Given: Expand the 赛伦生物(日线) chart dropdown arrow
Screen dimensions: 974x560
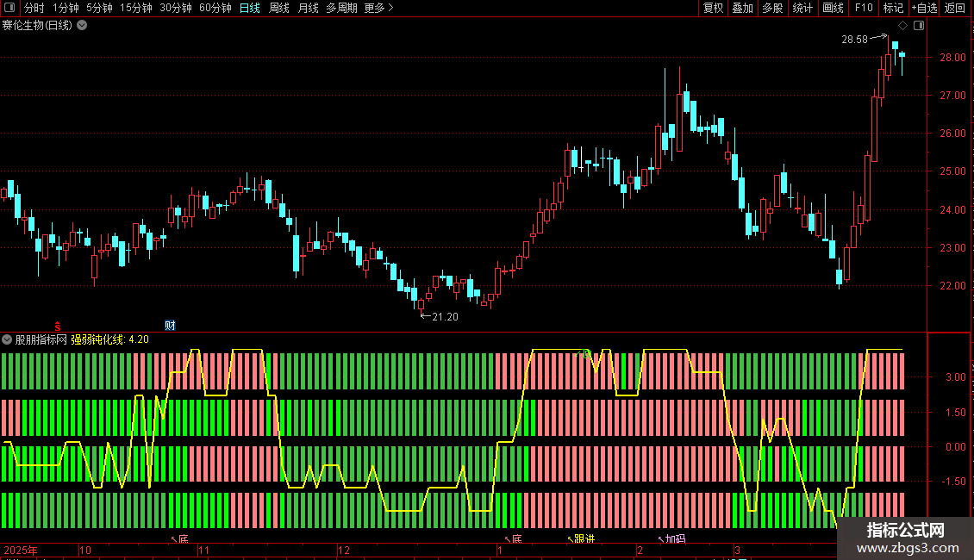Looking at the screenshot, I should click(81, 26).
